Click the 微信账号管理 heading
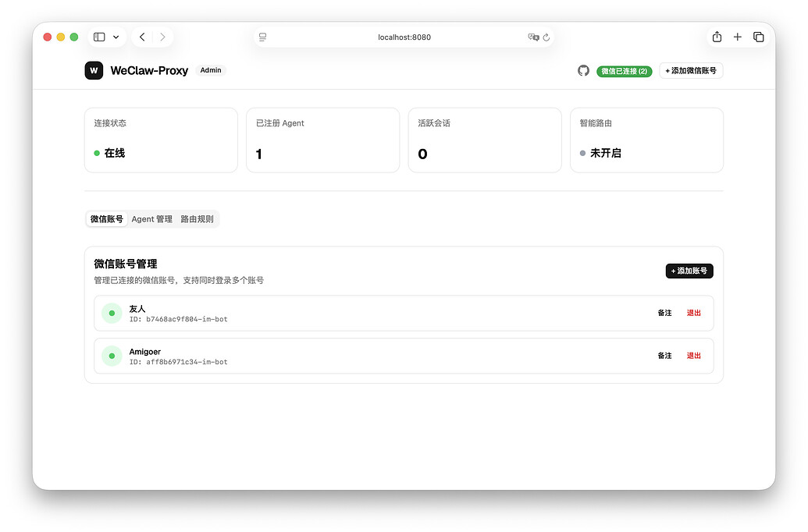 click(x=125, y=264)
